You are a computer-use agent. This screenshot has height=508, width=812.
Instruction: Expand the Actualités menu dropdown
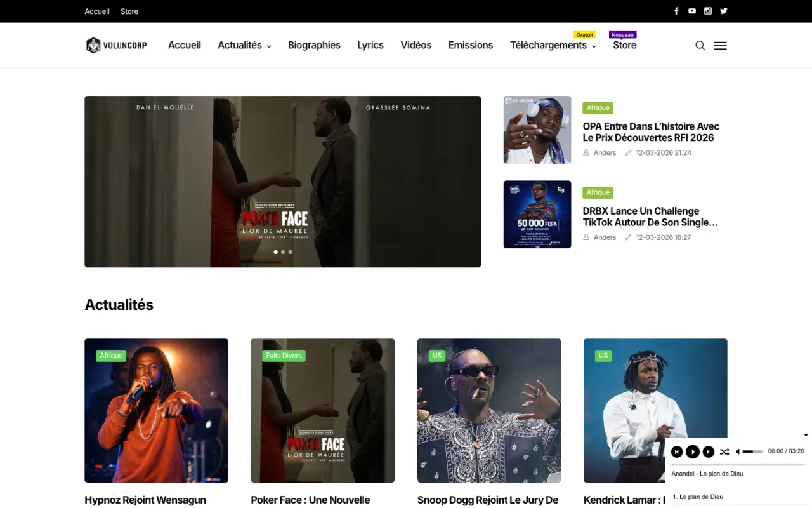pyautogui.click(x=244, y=45)
